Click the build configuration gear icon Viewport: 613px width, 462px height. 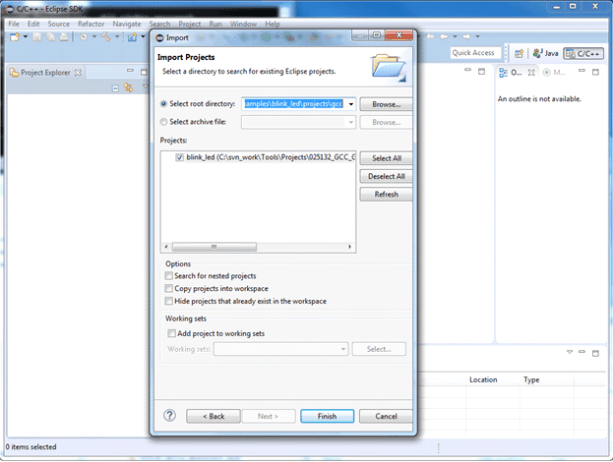(83, 37)
